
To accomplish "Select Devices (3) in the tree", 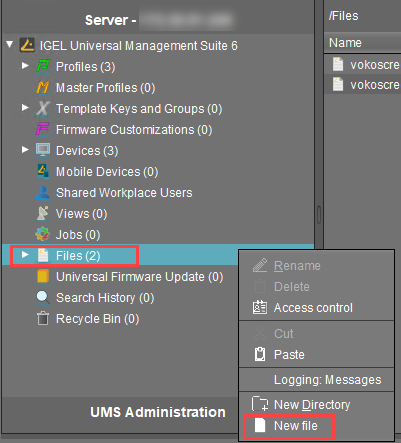I will click(87, 151).
